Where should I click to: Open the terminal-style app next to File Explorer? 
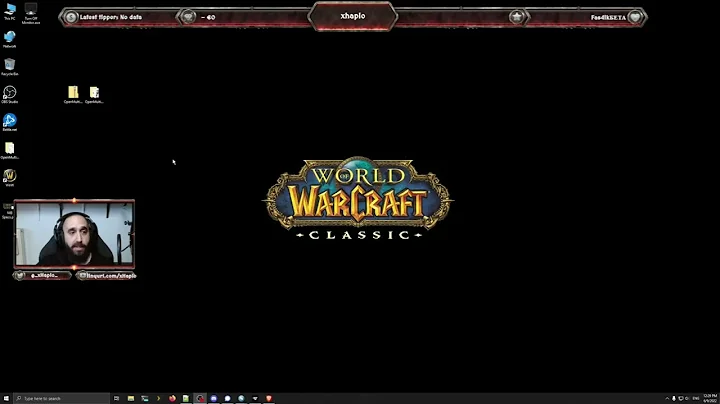click(x=145, y=398)
